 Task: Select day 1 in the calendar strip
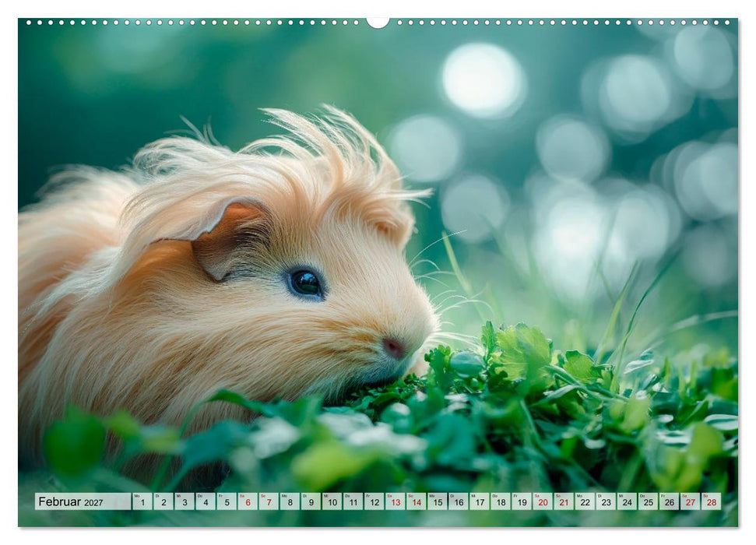click(142, 501)
